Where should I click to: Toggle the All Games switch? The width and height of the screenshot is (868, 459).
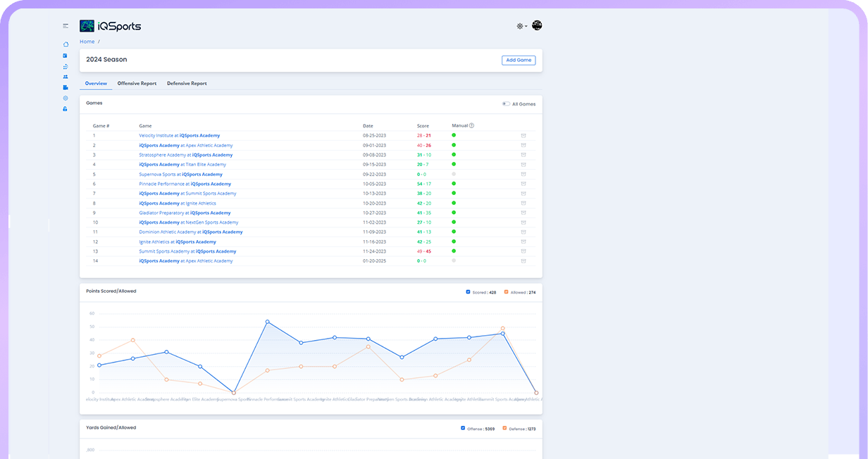pyautogui.click(x=506, y=104)
